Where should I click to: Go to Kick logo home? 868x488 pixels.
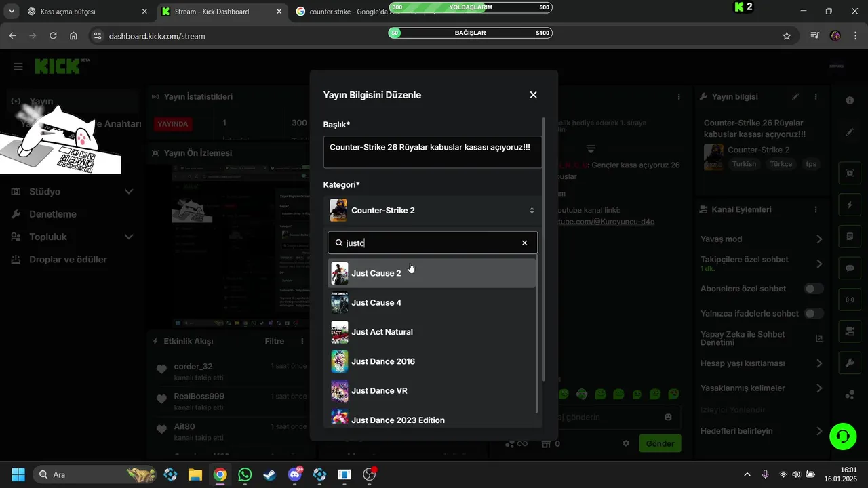62,66
